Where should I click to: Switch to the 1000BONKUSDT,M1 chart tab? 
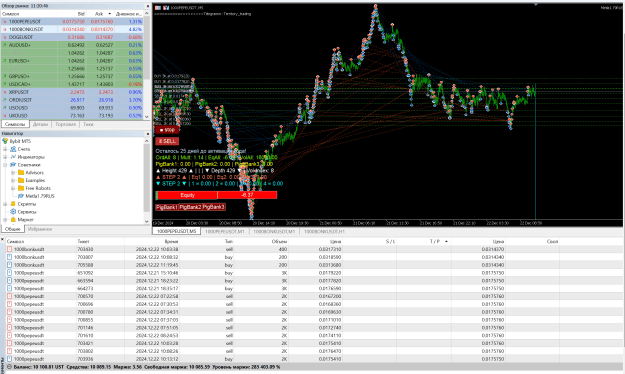click(x=274, y=231)
